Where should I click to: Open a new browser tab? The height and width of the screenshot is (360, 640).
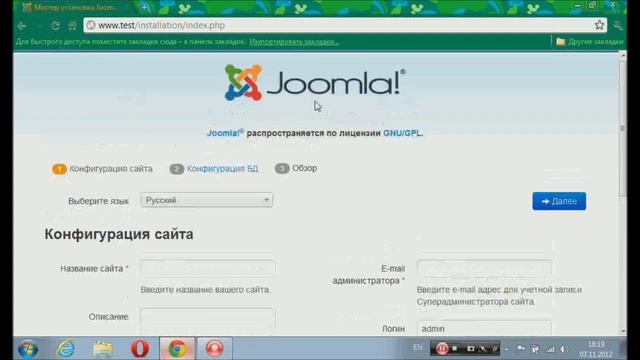click(x=144, y=7)
